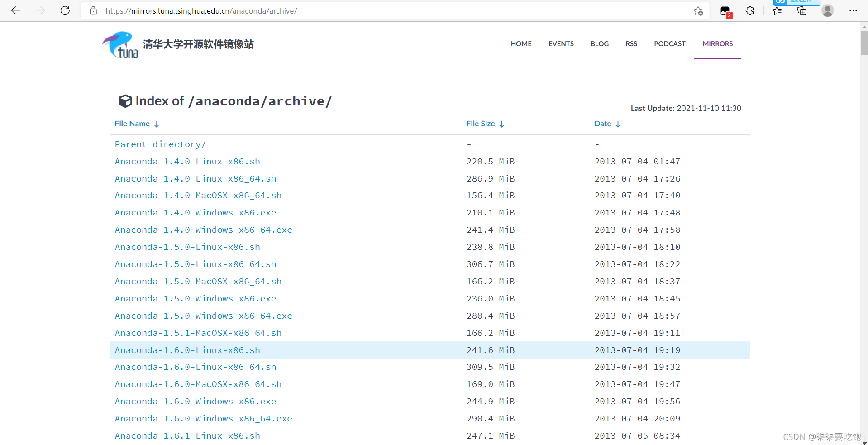The height and width of the screenshot is (445, 868).
Task: Download Anaconda-1.4.0-Linux-x86.sh
Action: 187,162
